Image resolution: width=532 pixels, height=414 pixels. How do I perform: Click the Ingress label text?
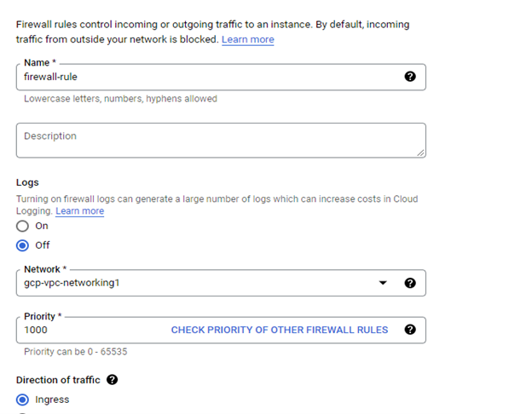(x=52, y=400)
